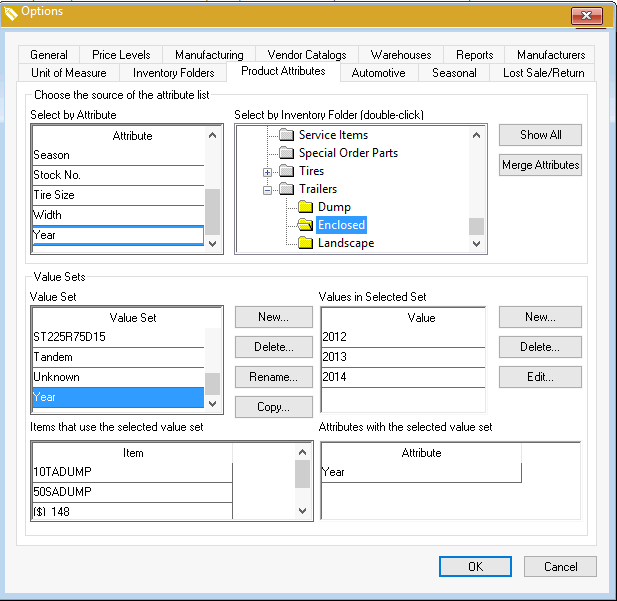Select the Tandem value set
The width and height of the screenshot is (617, 601).
(x=118, y=357)
